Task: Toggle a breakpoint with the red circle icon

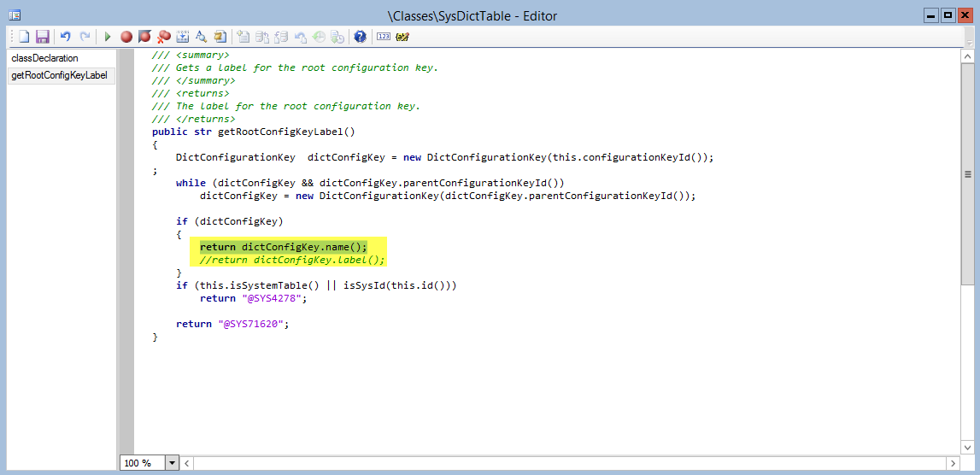Action: pos(126,37)
